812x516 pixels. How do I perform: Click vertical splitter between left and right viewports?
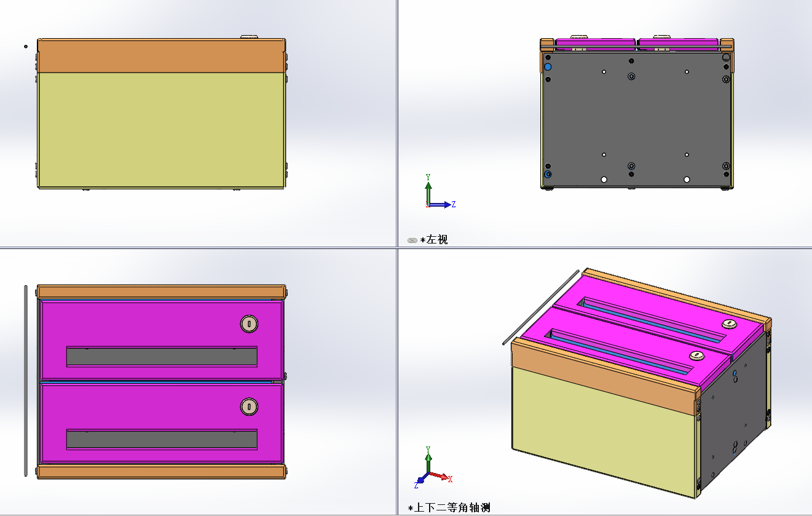396,123
